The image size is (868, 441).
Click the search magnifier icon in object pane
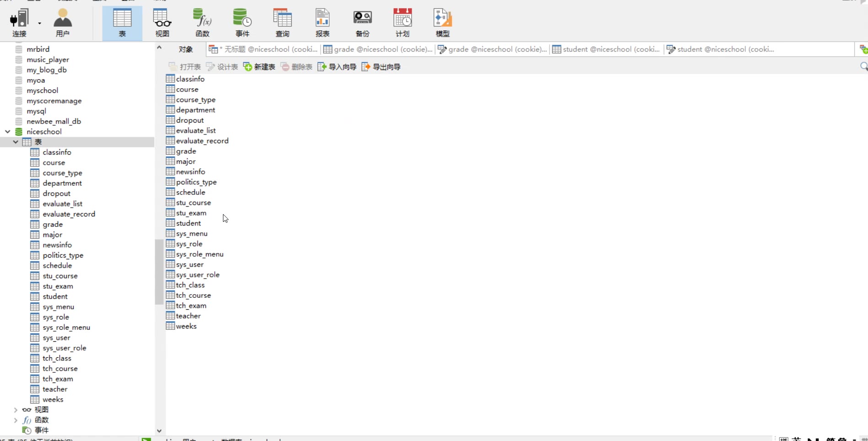pos(863,67)
